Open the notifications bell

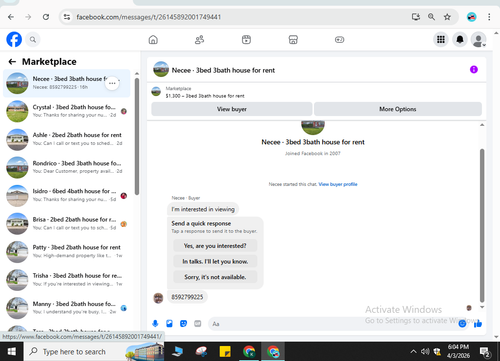click(x=460, y=40)
